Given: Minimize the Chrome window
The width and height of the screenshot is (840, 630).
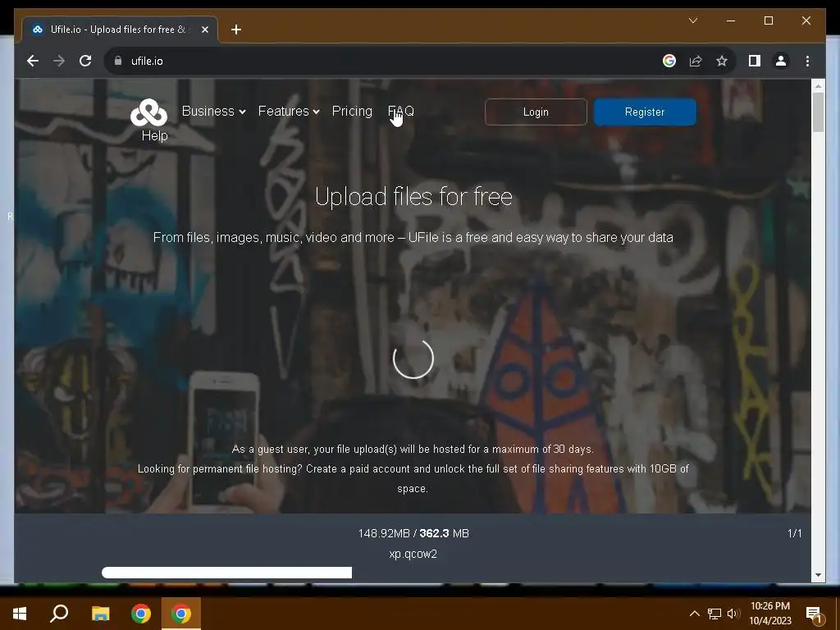Looking at the screenshot, I should (731, 21).
